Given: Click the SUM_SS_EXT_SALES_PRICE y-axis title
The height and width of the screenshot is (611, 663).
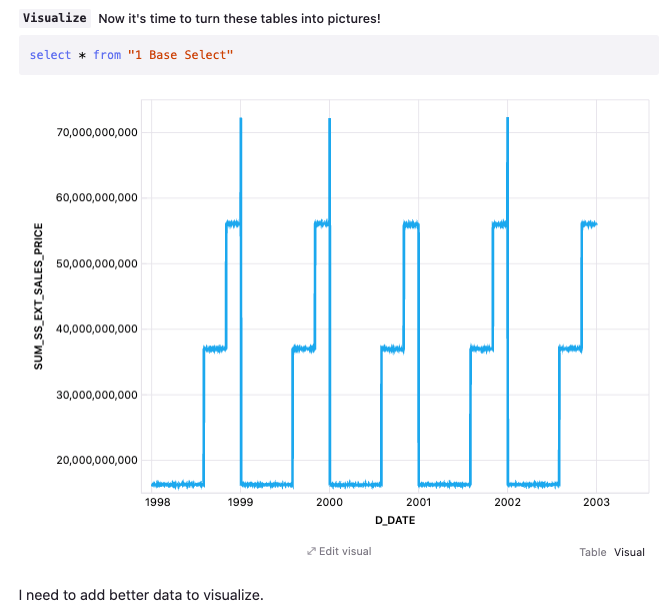Looking at the screenshot, I should [x=39, y=296].
